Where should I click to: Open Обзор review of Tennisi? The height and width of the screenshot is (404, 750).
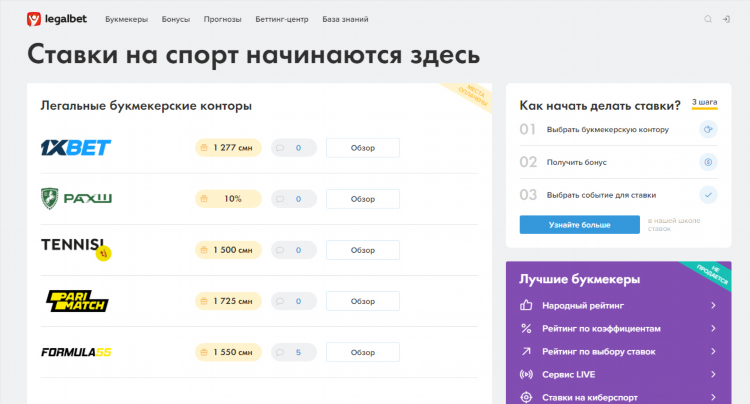tap(363, 250)
